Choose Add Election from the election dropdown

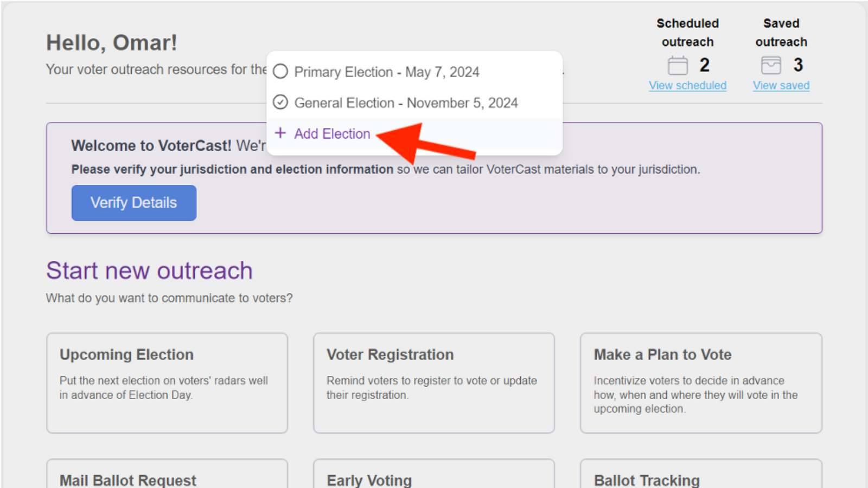coord(331,133)
